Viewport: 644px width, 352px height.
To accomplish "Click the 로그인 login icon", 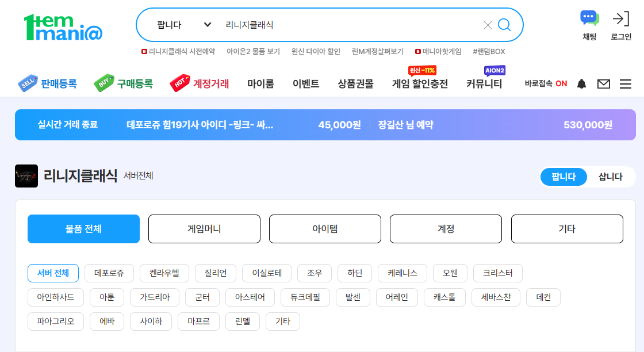I will [620, 25].
